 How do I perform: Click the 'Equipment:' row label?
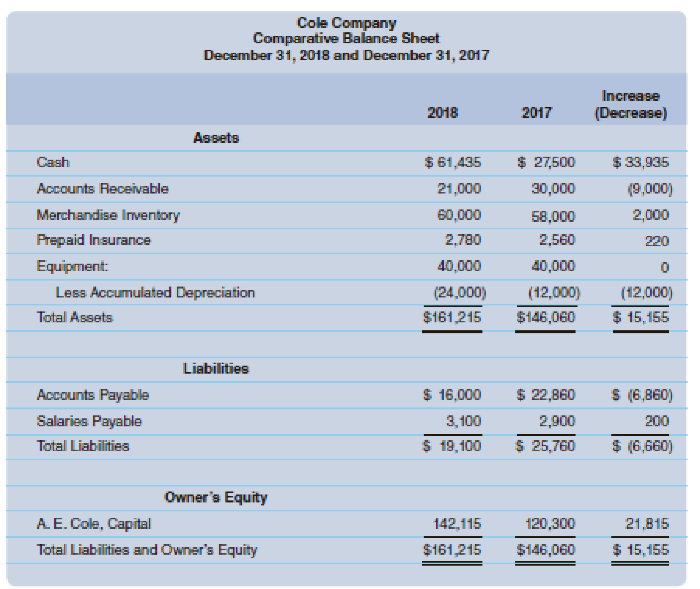coord(72,266)
